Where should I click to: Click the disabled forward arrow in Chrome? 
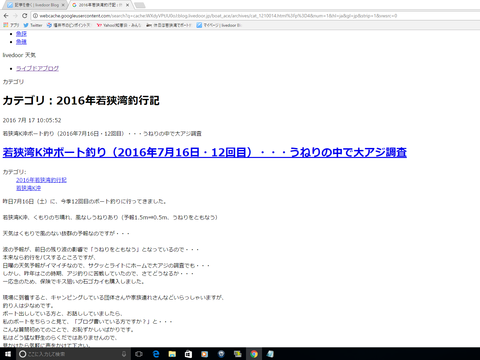pyautogui.click(x=15, y=16)
